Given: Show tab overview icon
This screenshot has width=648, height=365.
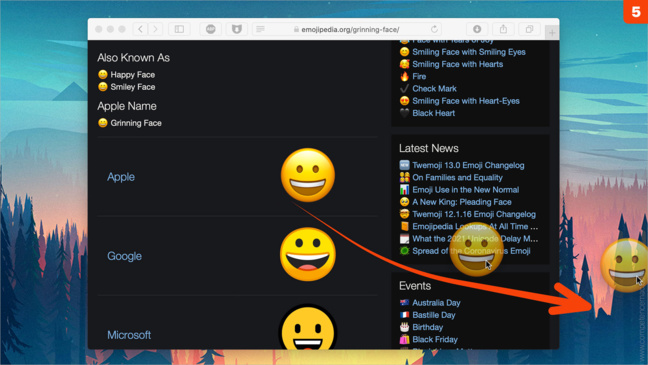Looking at the screenshot, I should click(529, 29).
